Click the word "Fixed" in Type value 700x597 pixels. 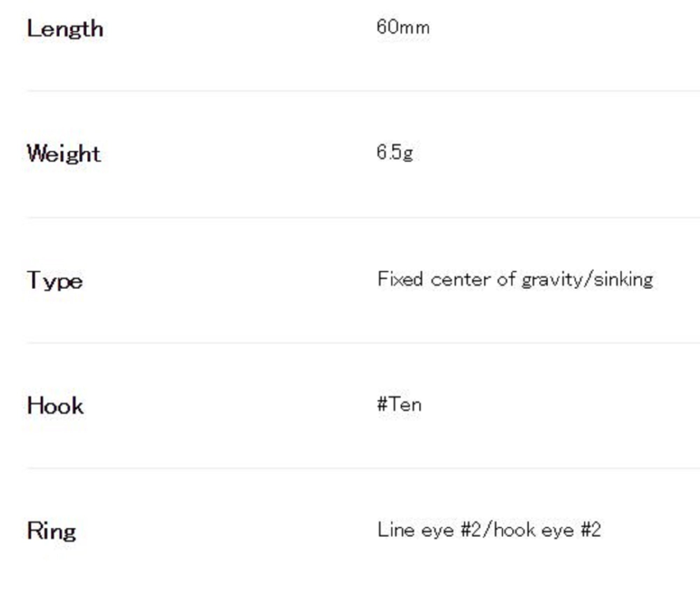point(400,279)
